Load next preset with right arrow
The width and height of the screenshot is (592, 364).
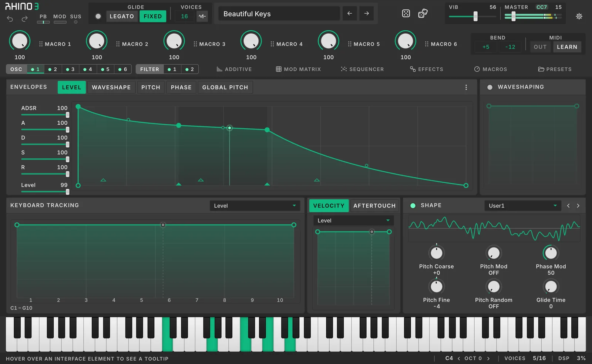coord(366,13)
